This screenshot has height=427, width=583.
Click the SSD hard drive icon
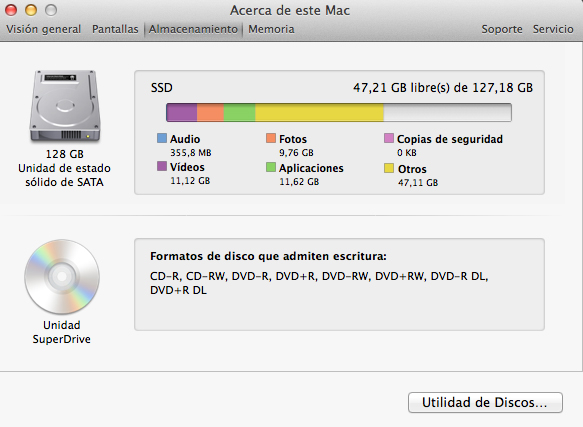coord(65,106)
